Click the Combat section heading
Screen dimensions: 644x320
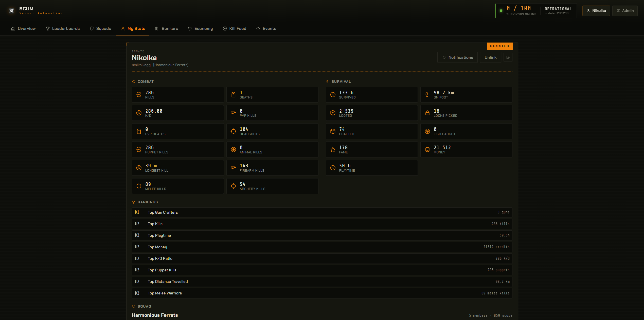146,82
